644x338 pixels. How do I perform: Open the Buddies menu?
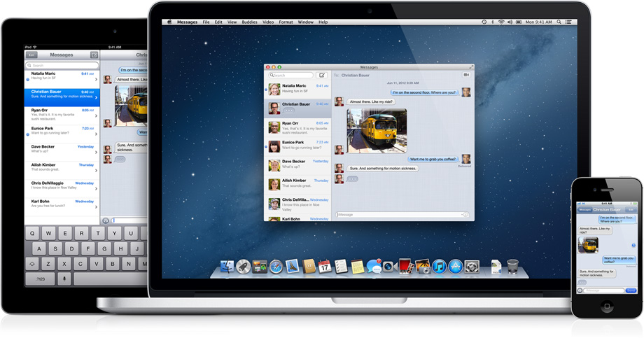(x=249, y=22)
